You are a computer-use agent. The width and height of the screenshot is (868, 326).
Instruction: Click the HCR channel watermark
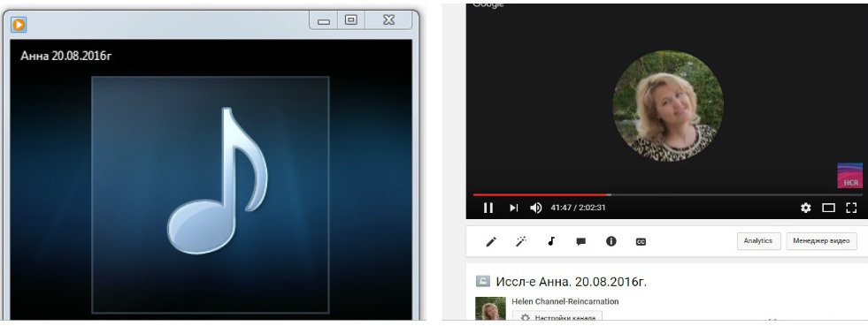[x=849, y=176]
